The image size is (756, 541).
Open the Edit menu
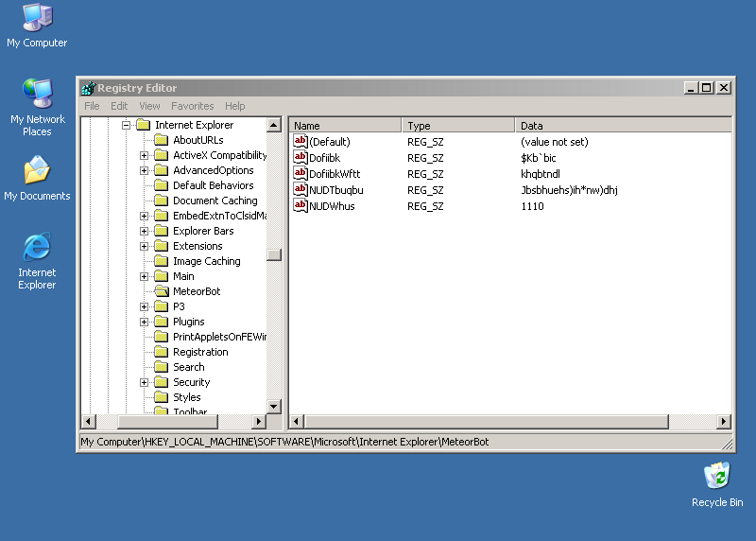pos(119,106)
